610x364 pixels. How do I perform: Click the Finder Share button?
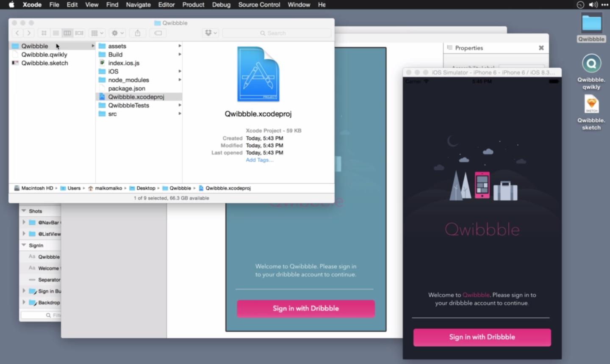coord(138,33)
